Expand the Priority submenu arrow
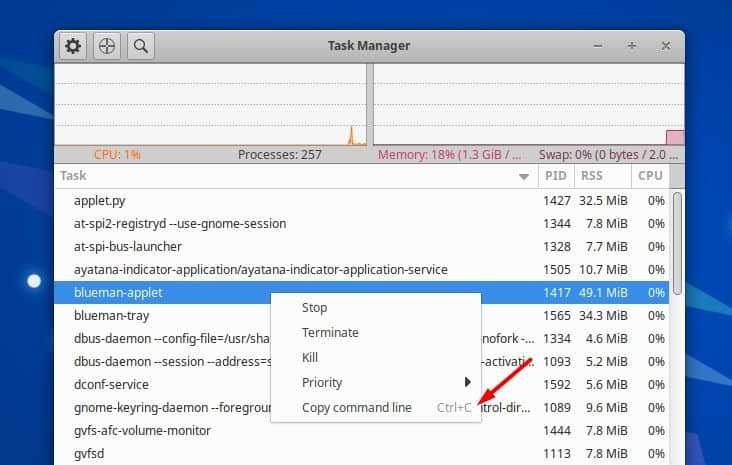The width and height of the screenshot is (732, 465). coord(467,382)
